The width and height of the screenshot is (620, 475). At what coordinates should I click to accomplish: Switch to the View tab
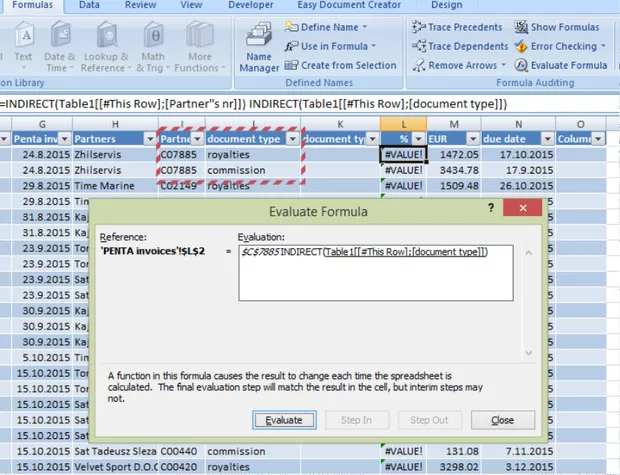coord(191,5)
